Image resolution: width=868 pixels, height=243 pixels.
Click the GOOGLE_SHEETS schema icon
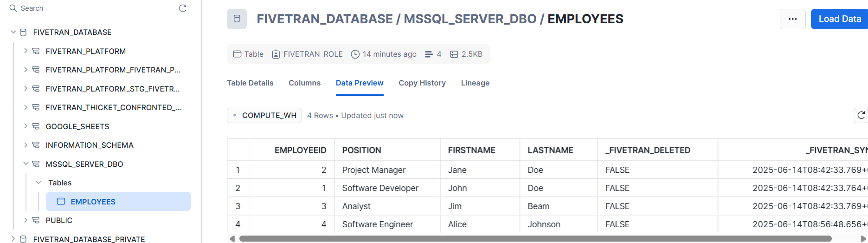[36, 126]
